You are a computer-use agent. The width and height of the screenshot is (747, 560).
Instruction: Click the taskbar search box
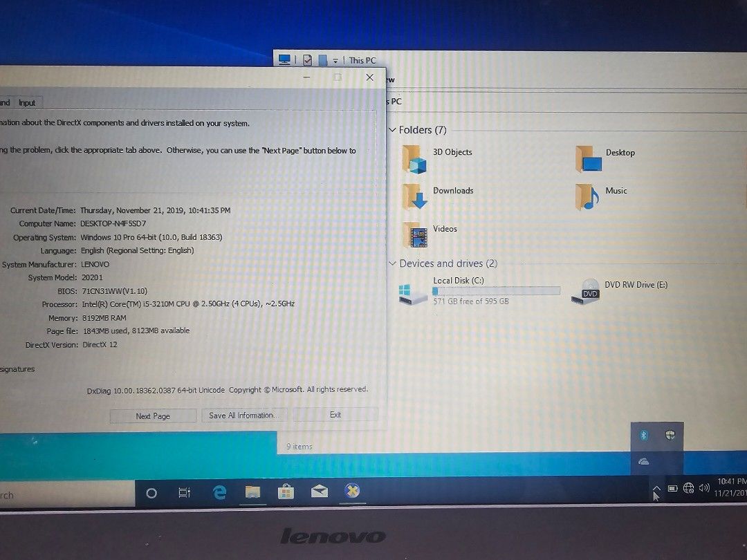pyautogui.click(x=66, y=495)
